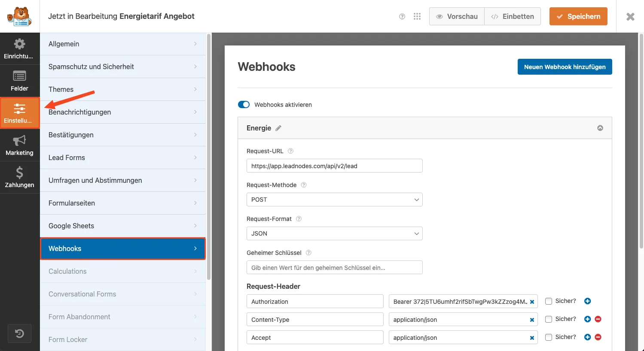Image resolution: width=644 pixels, height=351 pixels.
Task: Open the apps grid icon in header
Action: 417,16
